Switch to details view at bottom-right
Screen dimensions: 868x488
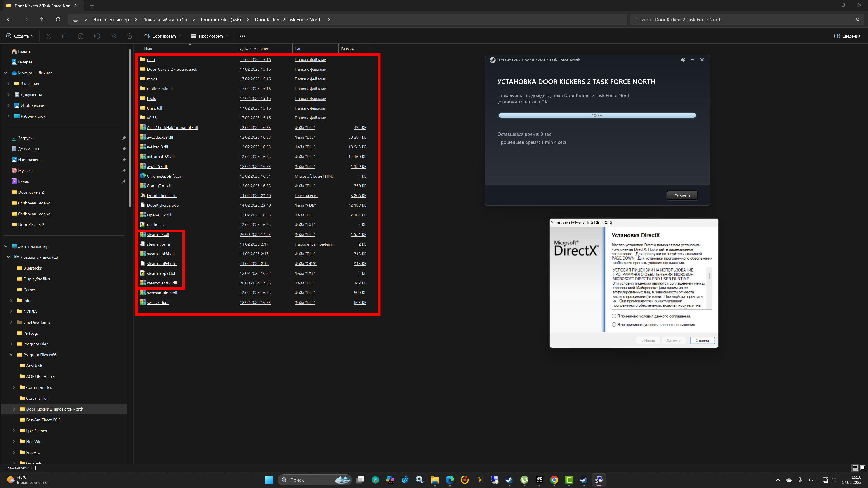[855, 468]
